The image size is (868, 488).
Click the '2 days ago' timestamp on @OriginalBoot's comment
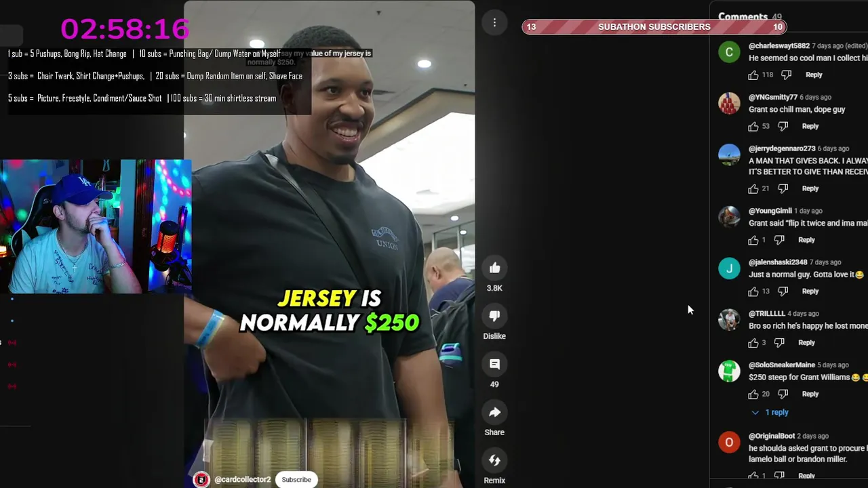[x=813, y=436]
